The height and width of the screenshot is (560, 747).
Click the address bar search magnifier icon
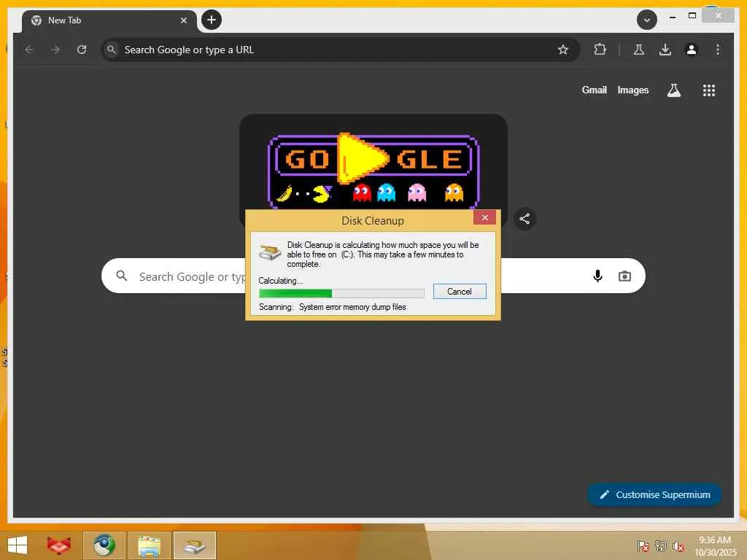click(112, 50)
